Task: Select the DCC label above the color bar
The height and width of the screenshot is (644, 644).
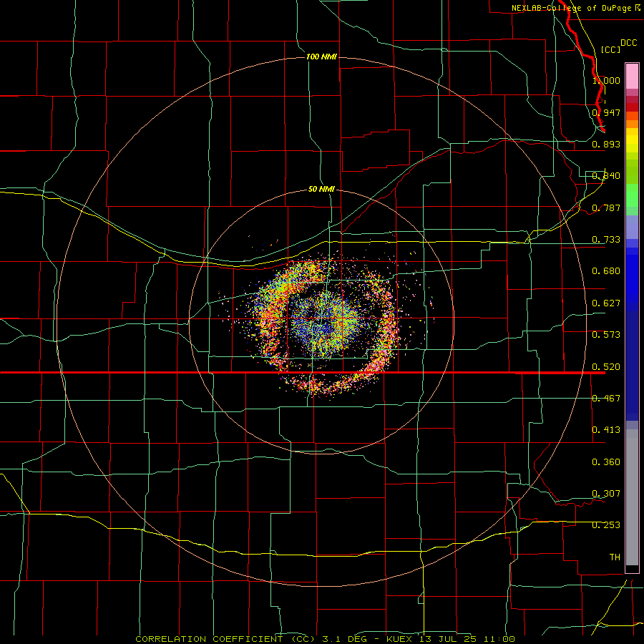Action: point(628,43)
